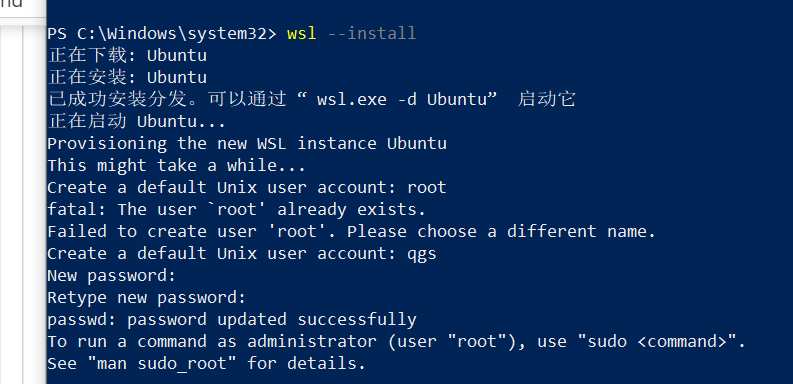This screenshot has width=793, height=384.
Task: Click the "Please choose a different name." sentence
Action: coord(501,232)
